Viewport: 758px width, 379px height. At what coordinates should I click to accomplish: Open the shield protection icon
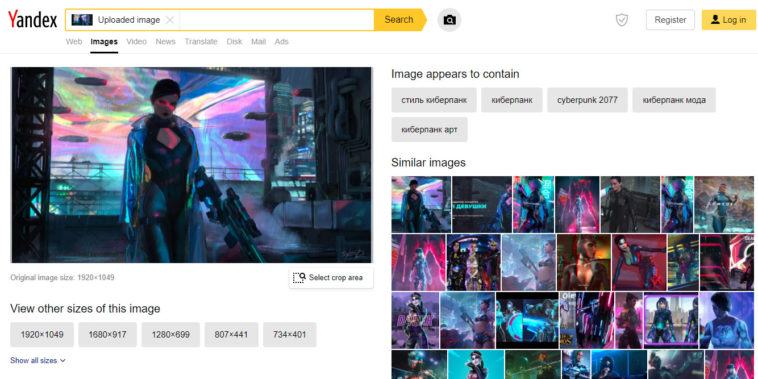[x=622, y=20]
